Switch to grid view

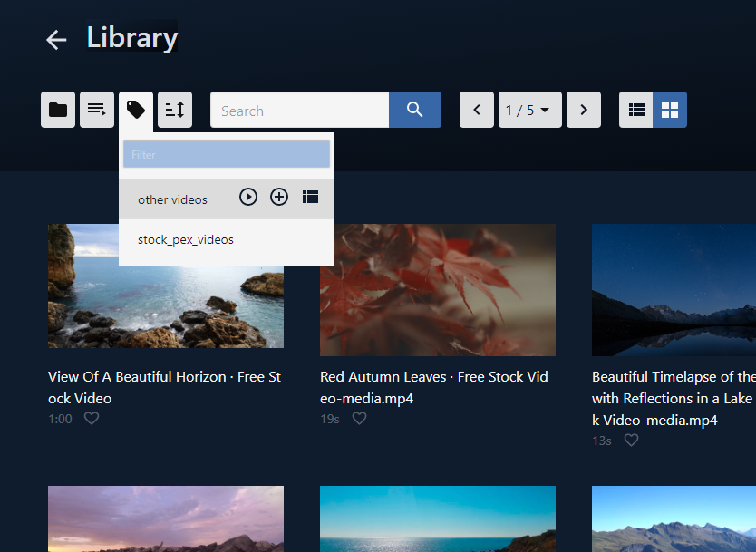tap(670, 110)
